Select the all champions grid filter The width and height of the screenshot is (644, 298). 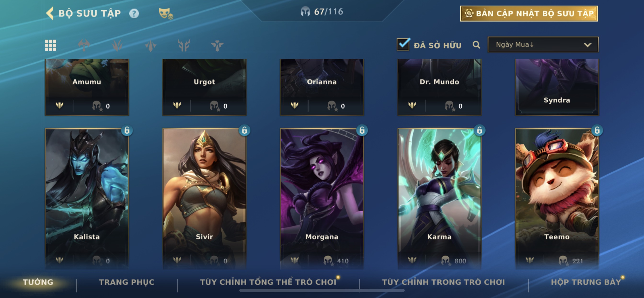coord(51,45)
